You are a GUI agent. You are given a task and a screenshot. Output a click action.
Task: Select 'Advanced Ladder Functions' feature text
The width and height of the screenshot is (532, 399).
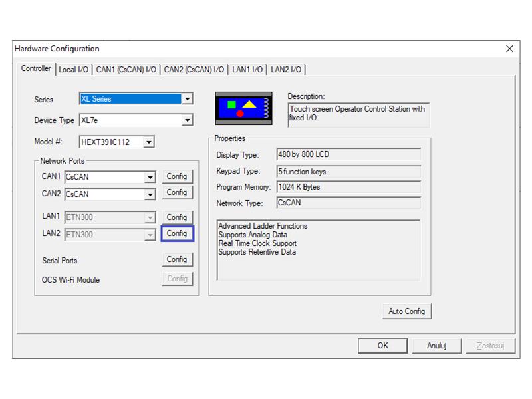point(263,226)
